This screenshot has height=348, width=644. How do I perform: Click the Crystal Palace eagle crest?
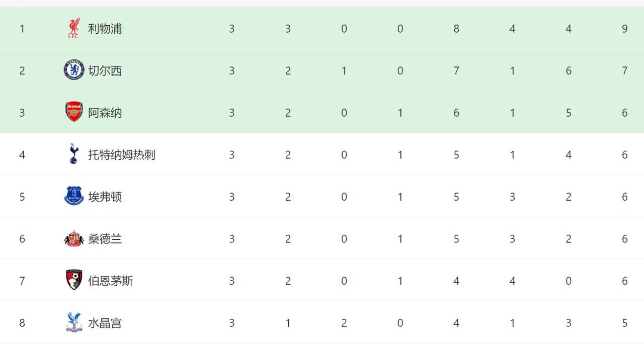[74, 322]
